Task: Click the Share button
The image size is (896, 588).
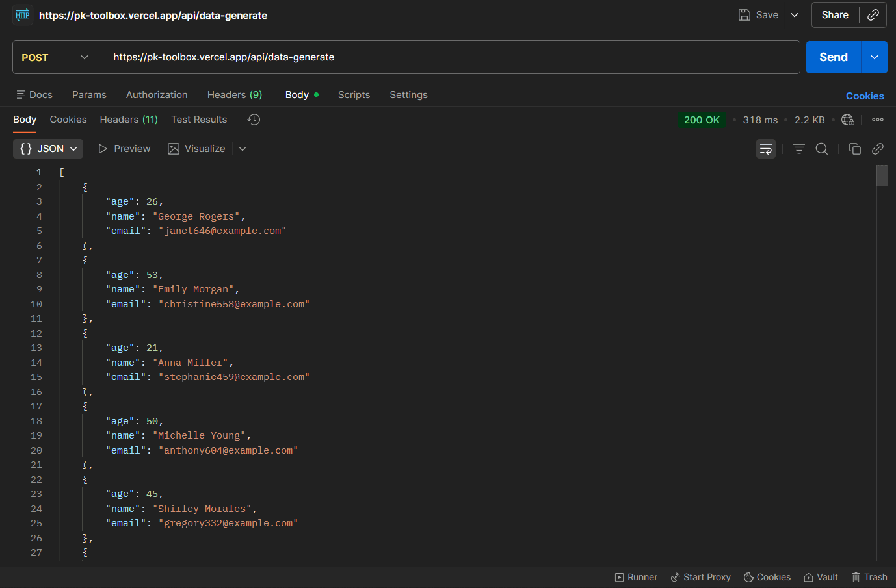Action: point(835,15)
